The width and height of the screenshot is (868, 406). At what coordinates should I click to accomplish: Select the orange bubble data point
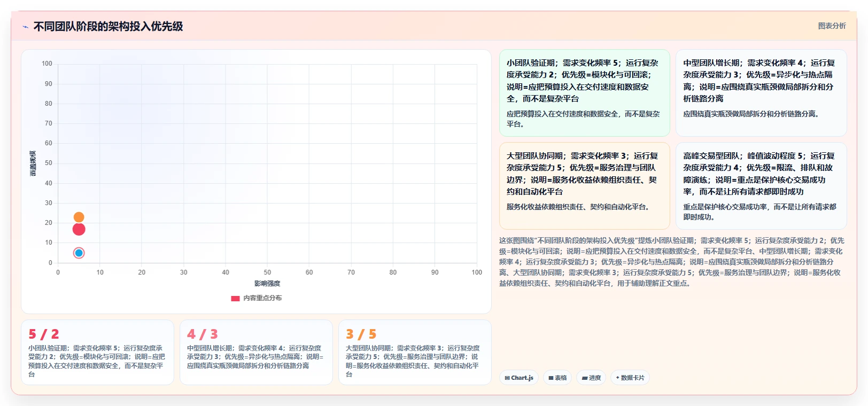[x=79, y=217]
